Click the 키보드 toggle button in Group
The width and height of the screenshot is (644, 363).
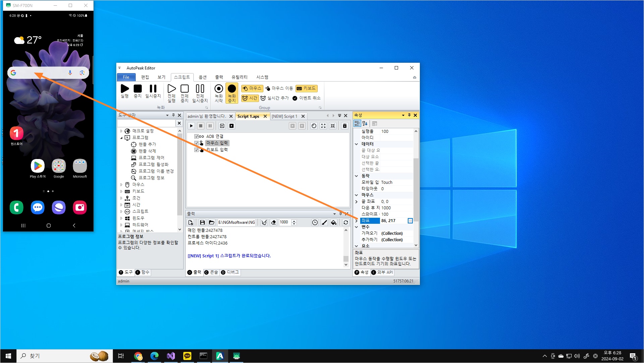[306, 88]
